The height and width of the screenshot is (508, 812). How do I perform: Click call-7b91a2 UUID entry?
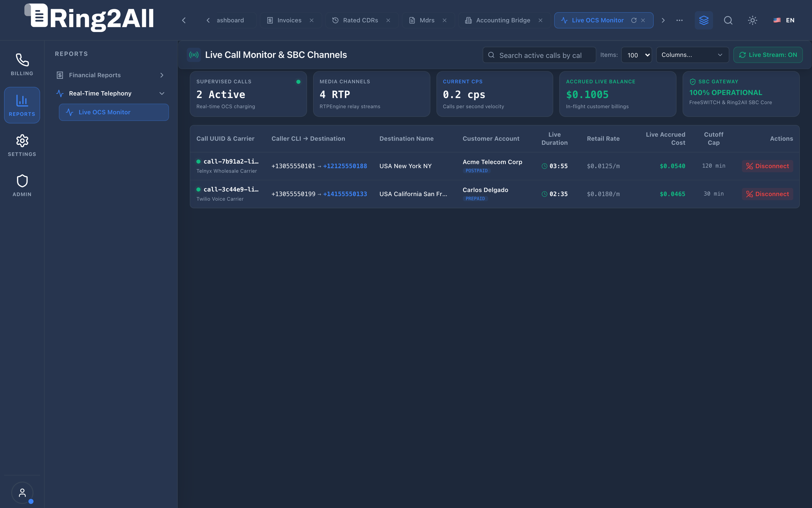[x=231, y=161]
